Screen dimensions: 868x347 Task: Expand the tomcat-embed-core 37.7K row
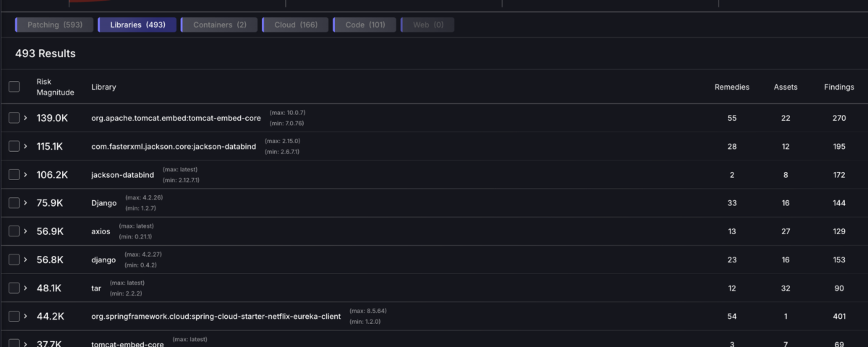pyautogui.click(x=26, y=343)
